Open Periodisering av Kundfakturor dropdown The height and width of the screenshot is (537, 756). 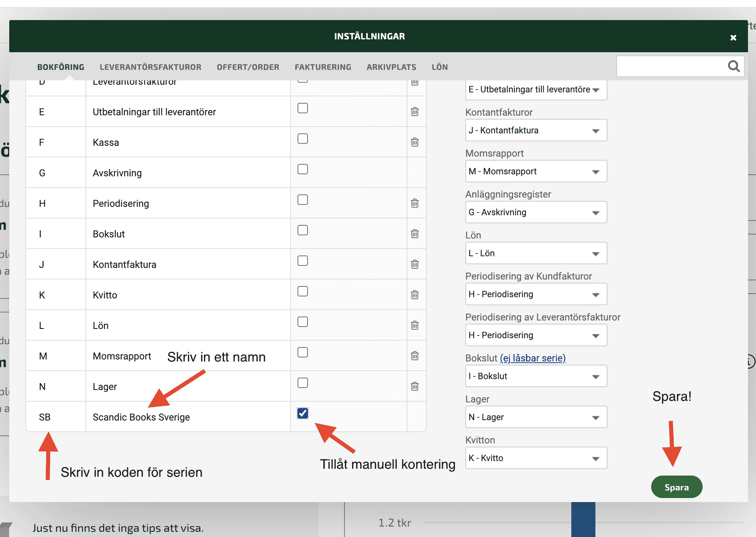pyautogui.click(x=536, y=294)
